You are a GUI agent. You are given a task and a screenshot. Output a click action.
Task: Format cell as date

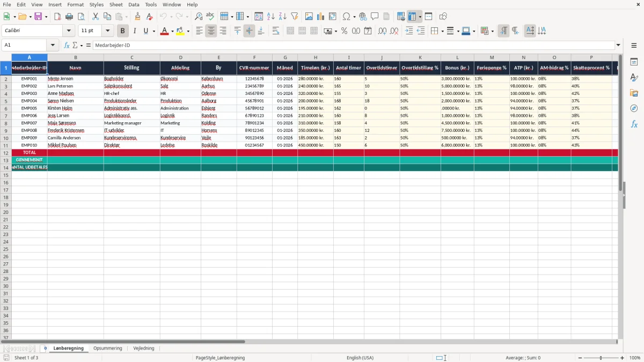tap(368, 31)
